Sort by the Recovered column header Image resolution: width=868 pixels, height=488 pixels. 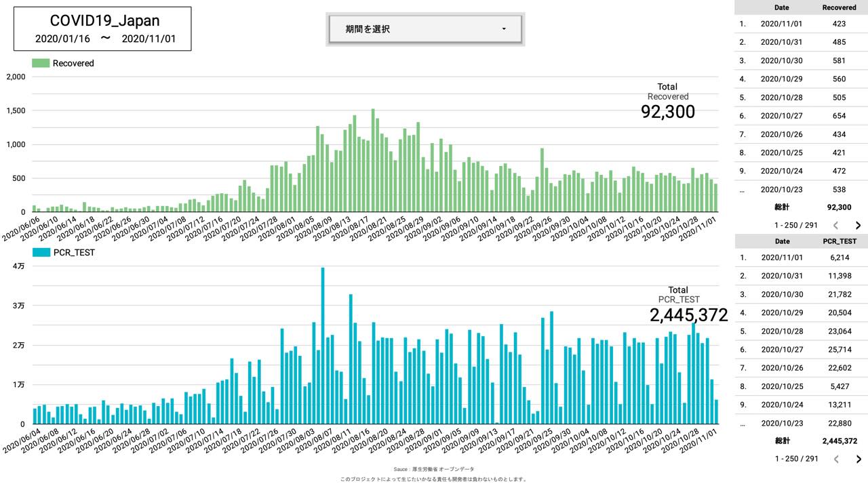pos(839,7)
